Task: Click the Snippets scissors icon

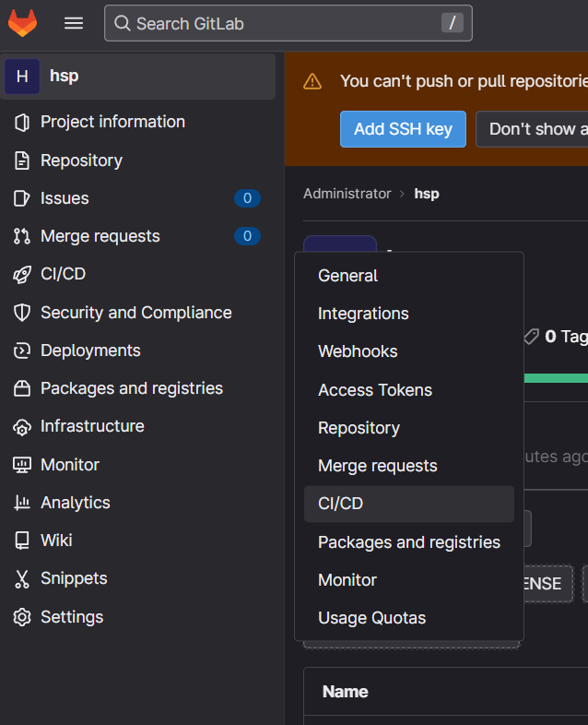Action: (22, 579)
